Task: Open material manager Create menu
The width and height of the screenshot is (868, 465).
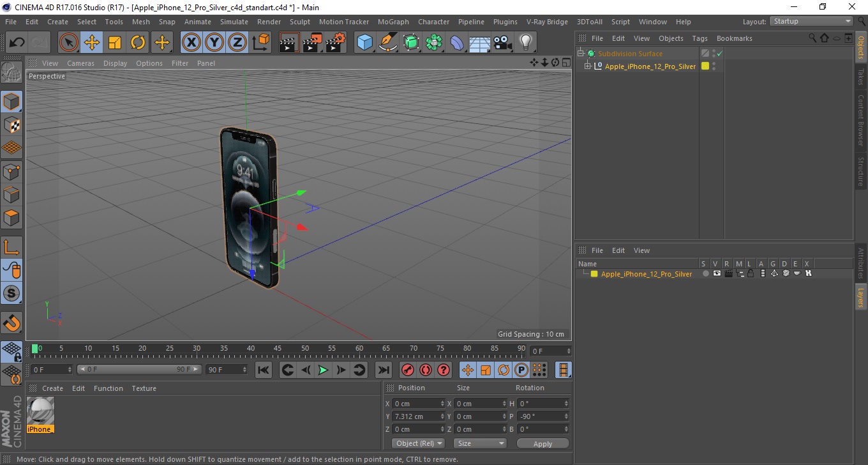Action: (x=52, y=388)
